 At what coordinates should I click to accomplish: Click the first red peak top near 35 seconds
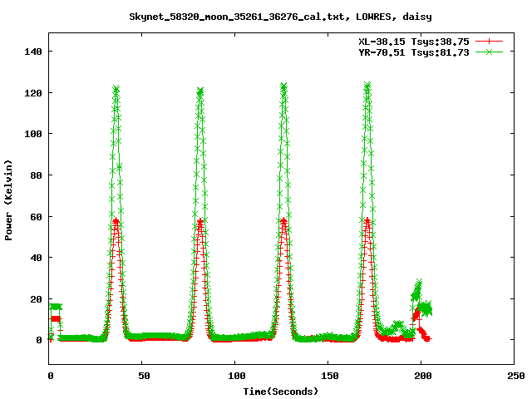[x=116, y=221]
